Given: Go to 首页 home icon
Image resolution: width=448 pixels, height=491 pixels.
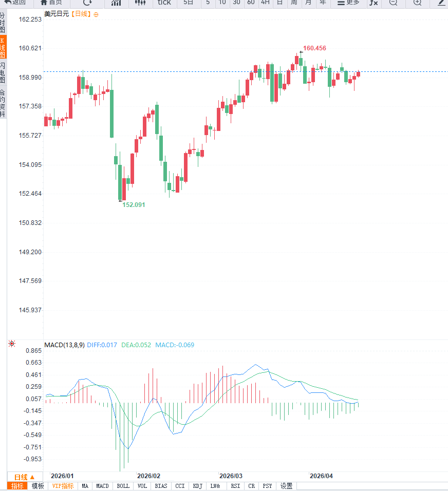Looking at the screenshot, I should pyautogui.click(x=51, y=3).
